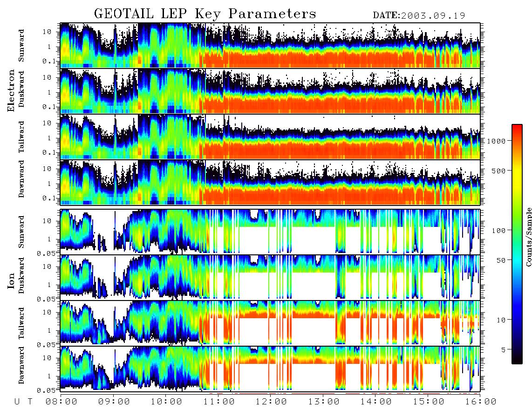Click the vertical "Ion" group label
Image resolution: width=532 pixels, height=410 pixels.
(x=12, y=280)
